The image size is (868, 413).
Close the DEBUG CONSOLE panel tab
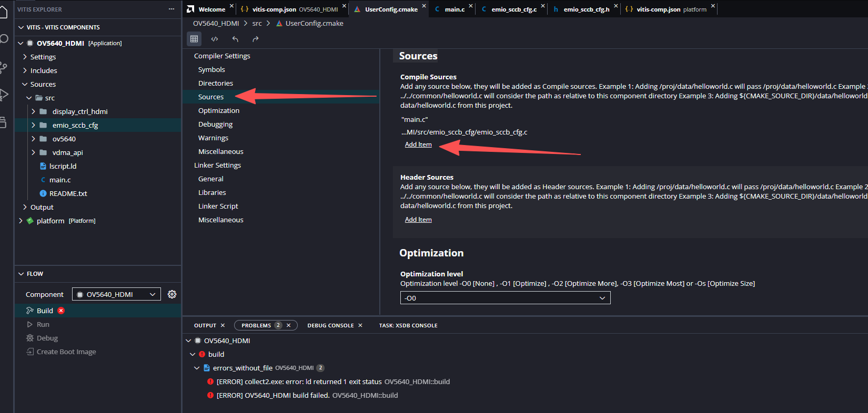tap(360, 325)
